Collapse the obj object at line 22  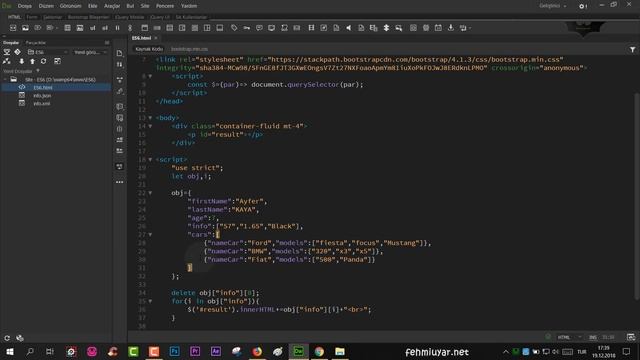(x=150, y=193)
